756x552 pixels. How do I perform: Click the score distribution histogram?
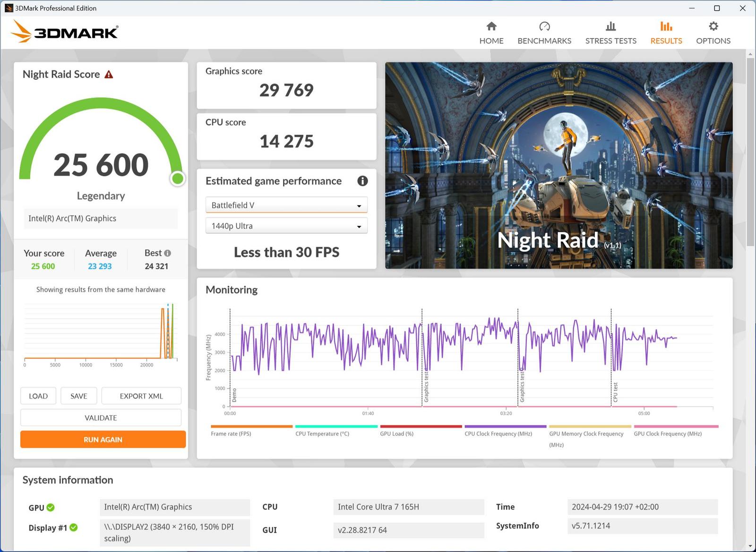[x=101, y=335]
